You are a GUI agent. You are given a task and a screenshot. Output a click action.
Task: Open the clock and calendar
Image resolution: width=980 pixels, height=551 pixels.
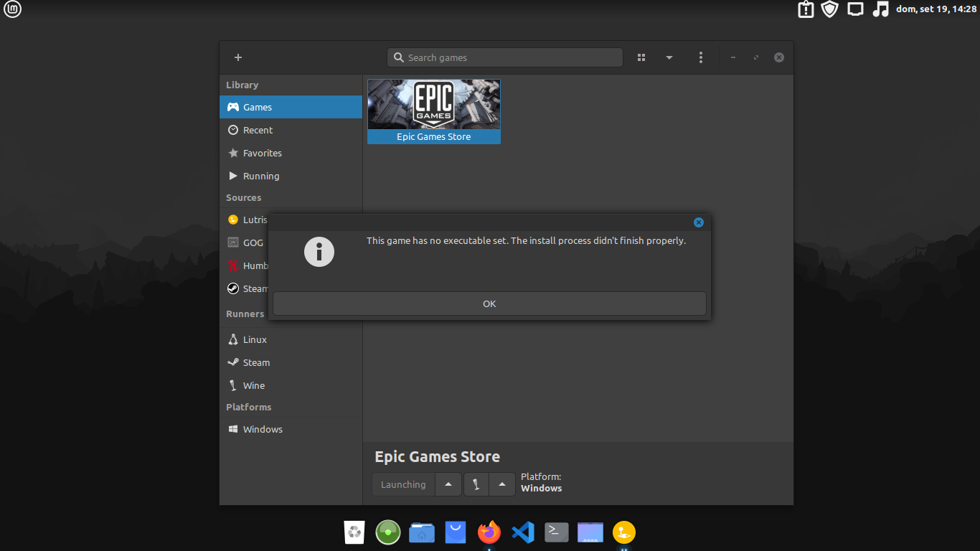point(936,9)
